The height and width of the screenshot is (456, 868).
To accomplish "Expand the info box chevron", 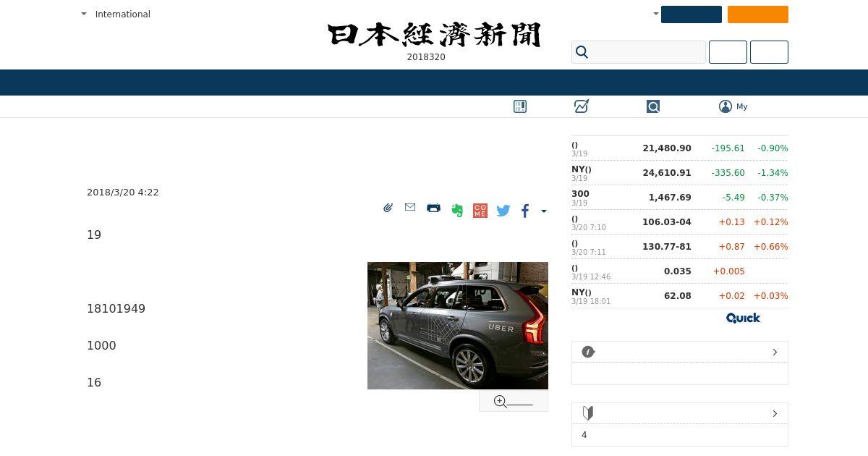I will click(x=775, y=352).
